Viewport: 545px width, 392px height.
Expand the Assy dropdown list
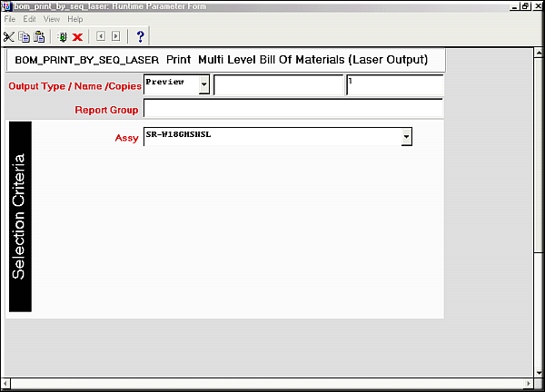point(407,136)
